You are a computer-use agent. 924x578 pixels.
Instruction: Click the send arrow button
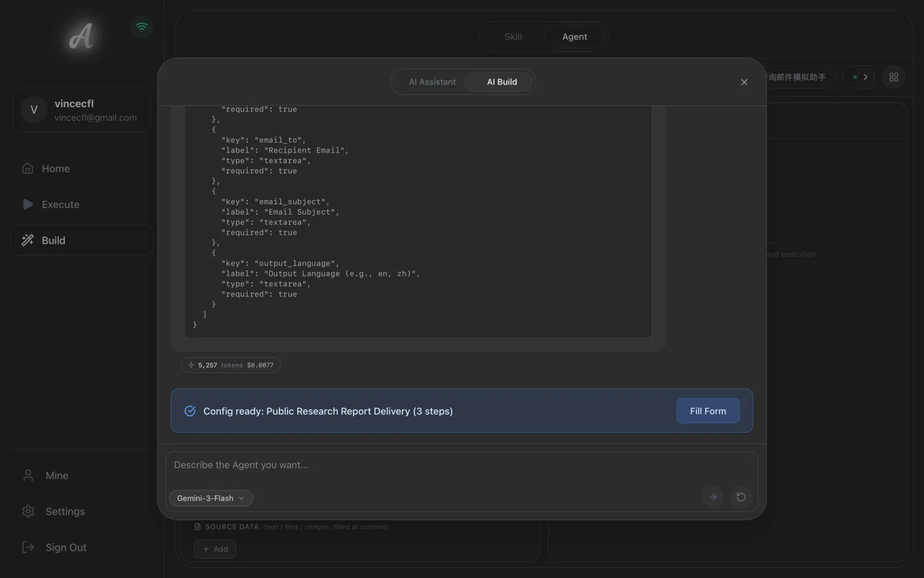coord(713,497)
